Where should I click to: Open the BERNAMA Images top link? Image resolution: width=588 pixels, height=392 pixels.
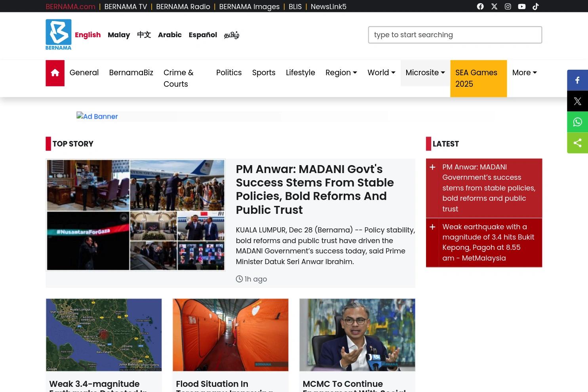point(249,7)
